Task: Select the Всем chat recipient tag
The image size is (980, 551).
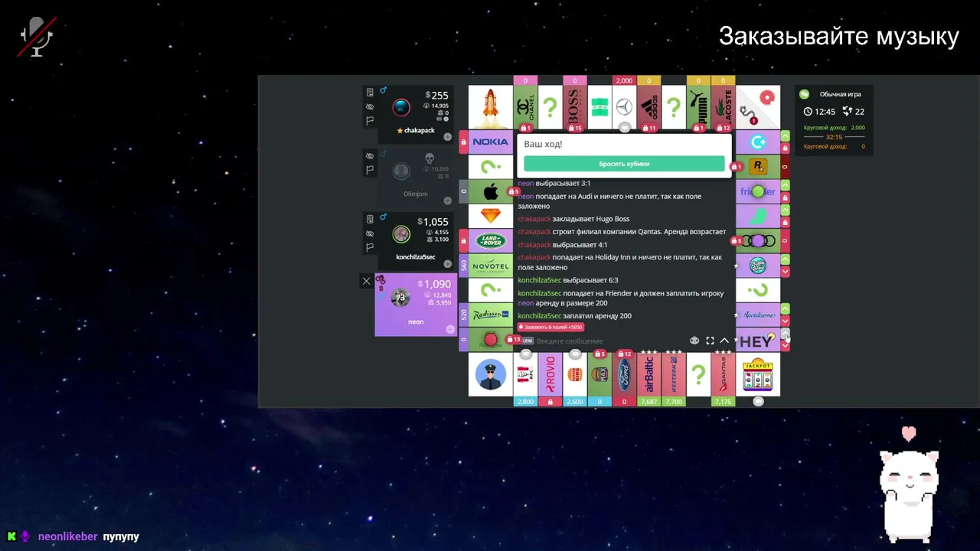Action: [x=528, y=341]
